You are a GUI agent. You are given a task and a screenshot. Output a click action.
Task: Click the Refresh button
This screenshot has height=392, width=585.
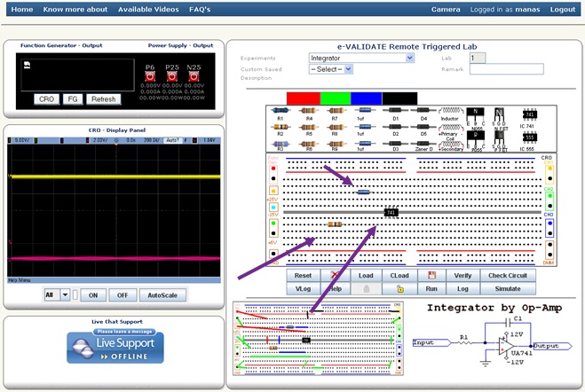[x=104, y=99]
